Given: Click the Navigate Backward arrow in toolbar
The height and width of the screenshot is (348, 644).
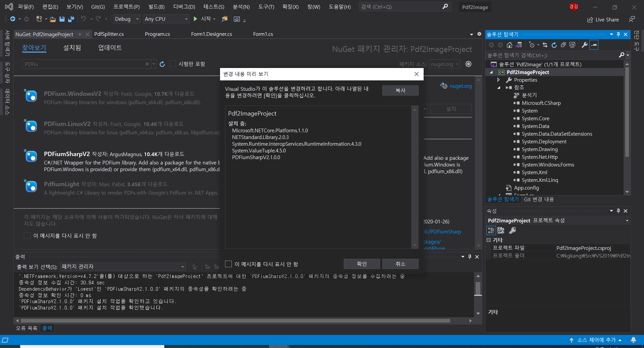Looking at the screenshot, I should [13, 19].
